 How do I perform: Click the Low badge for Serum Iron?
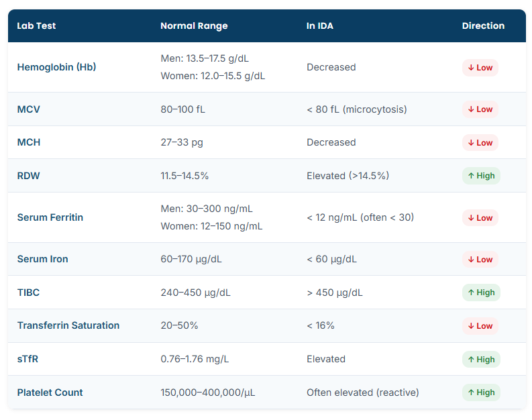480,259
